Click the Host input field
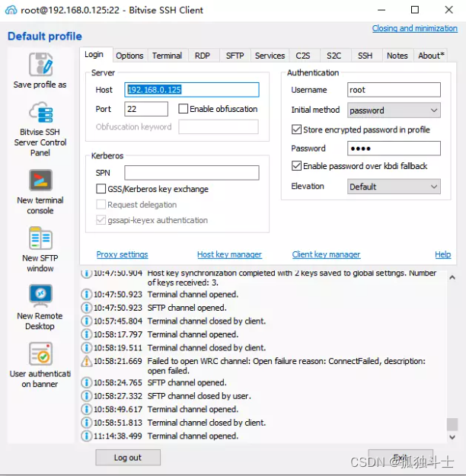This screenshot has width=466, height=476. coord(192,90)
